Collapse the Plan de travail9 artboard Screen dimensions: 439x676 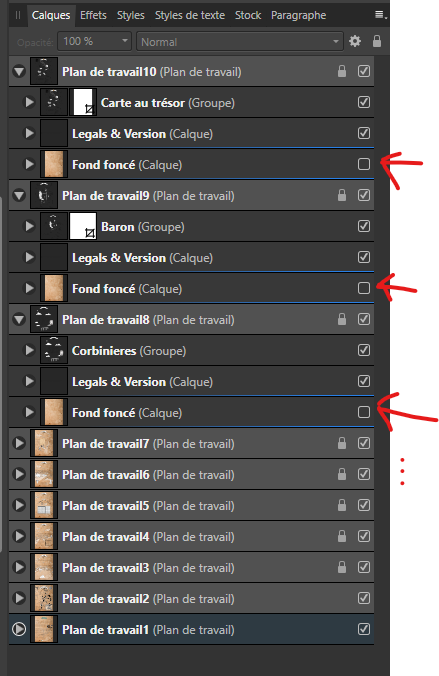click(x=19, y=196)
